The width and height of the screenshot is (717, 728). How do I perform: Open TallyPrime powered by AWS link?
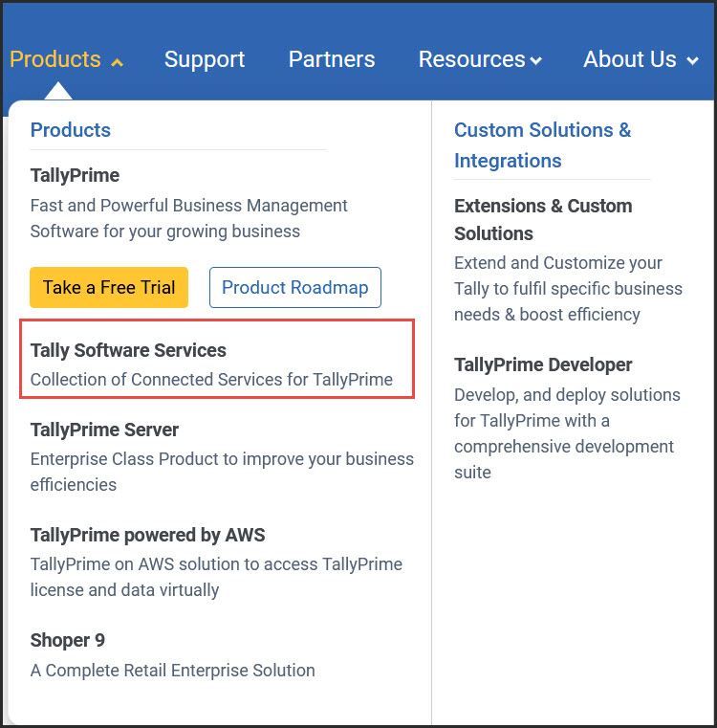147,536
